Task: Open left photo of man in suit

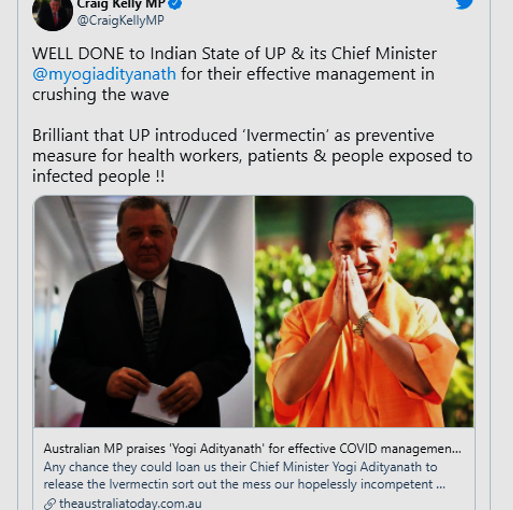Action: tap(144, 311)
